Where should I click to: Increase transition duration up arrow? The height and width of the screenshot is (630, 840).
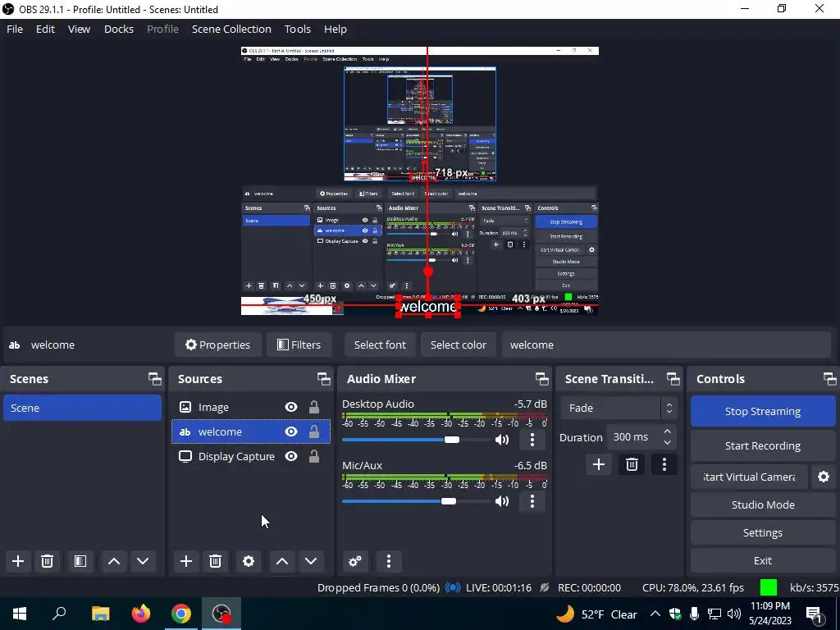click(x=667, y=431)
